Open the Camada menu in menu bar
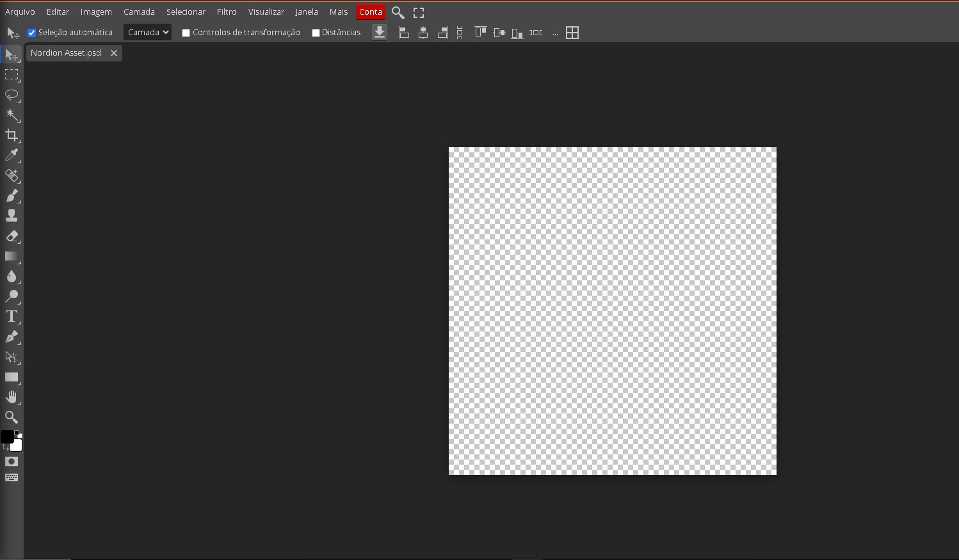The width and height of the screenshot is (959, 560). click(x=139, y=12)
